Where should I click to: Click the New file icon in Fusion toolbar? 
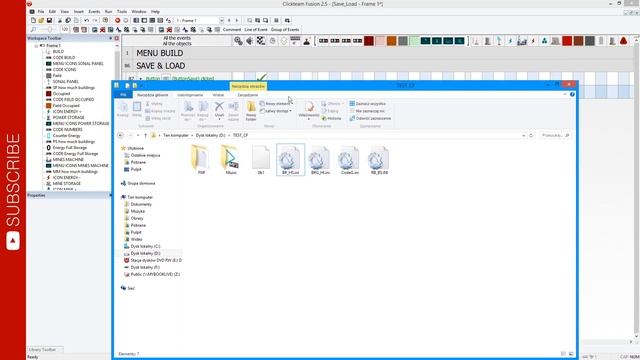tap(33, 20)
